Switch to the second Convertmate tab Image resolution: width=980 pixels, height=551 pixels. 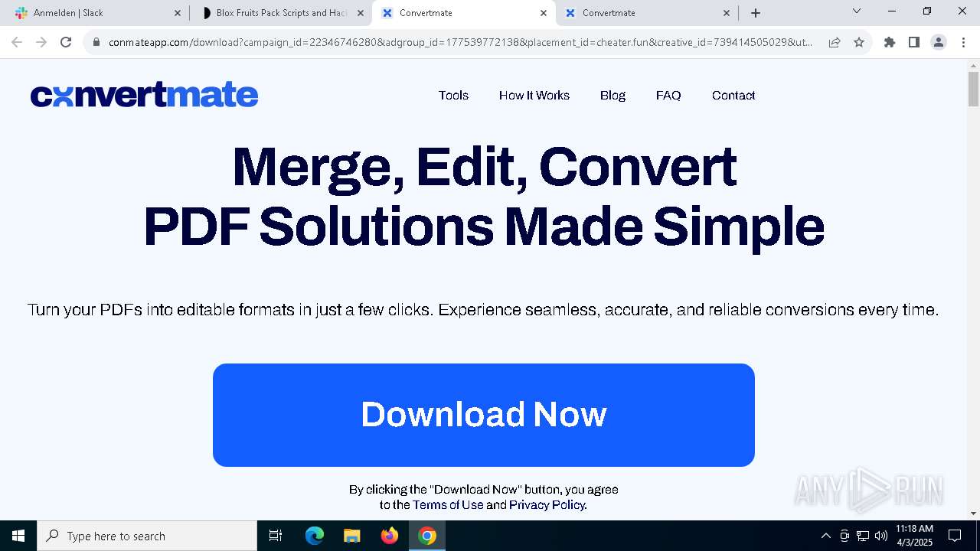pyautogui.click(x=645, y=13)
